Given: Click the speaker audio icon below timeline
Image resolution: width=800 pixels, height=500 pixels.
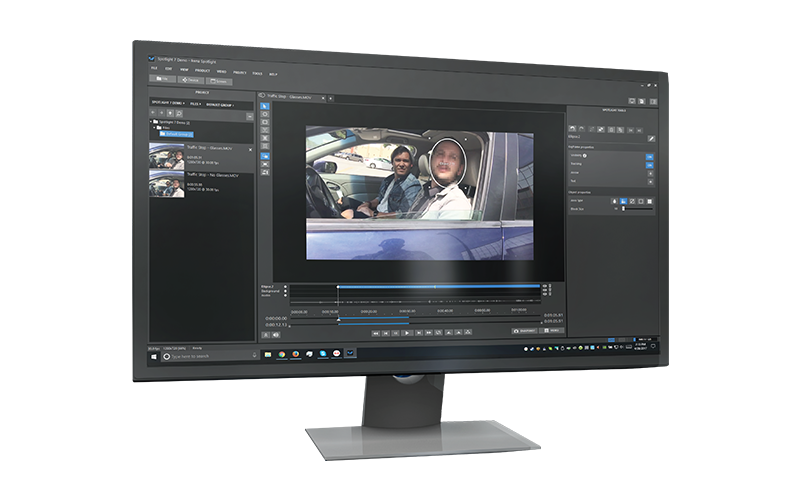Looking at the screenshot, I should (276, 335).
